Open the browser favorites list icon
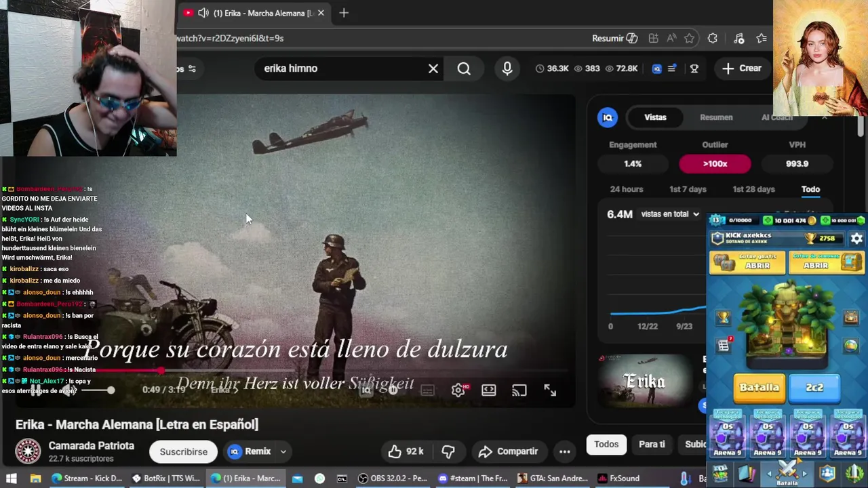Viewport: 868px width, 488px height. 762,39
